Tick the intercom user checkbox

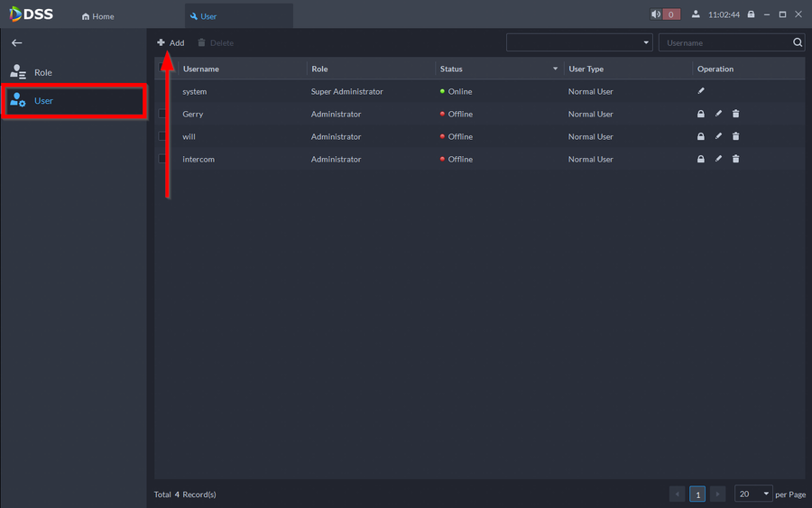pyautogui.click(x=162, y=159)
